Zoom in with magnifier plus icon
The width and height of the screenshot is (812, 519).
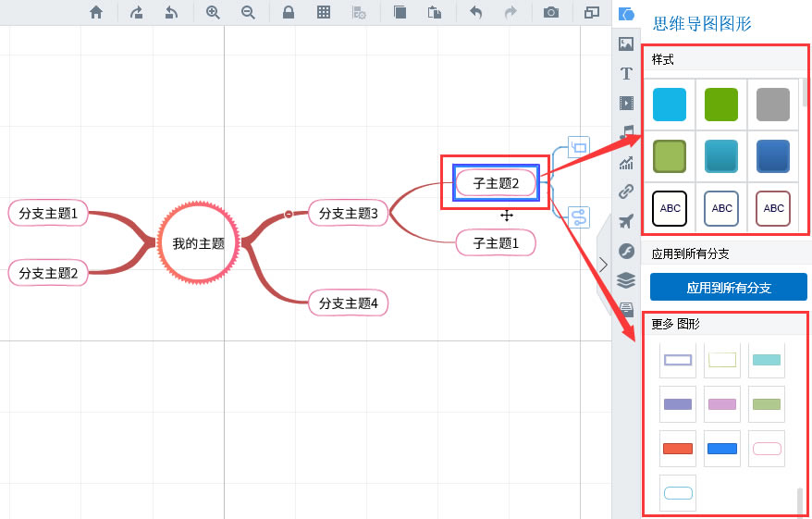(x=213, y=12)
